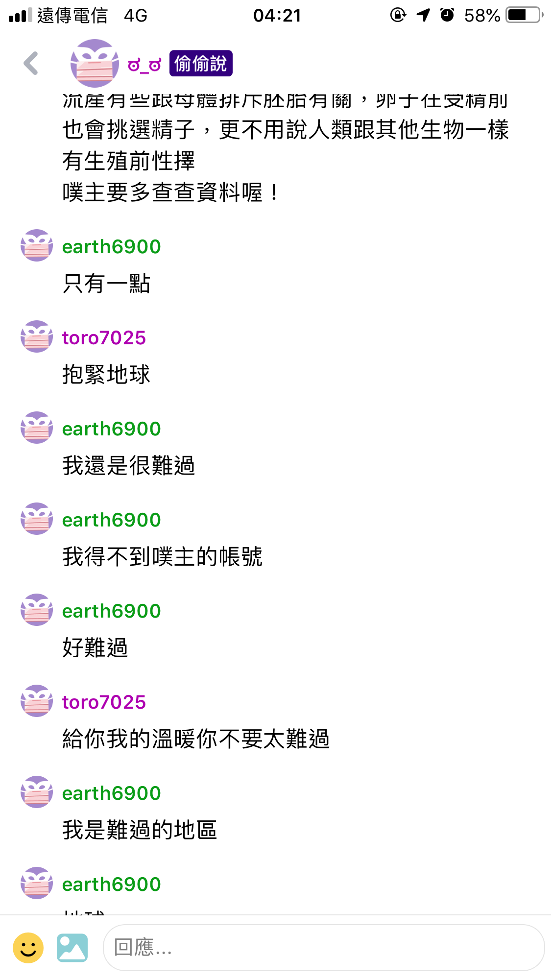Tap the masked avatar in header
Image resolution: width=551 pixels, height=980 pixels.
tap(95, 63)
